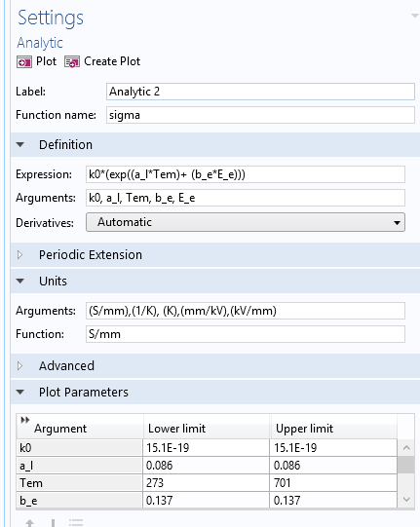This screenshot has height=527, width=420.
Task: Click the table column chooser arrows icon
Action: (25, 420)
